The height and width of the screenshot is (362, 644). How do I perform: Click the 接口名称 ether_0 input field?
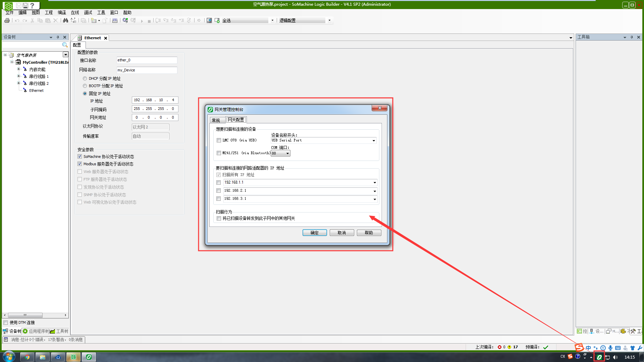point(147,60)
